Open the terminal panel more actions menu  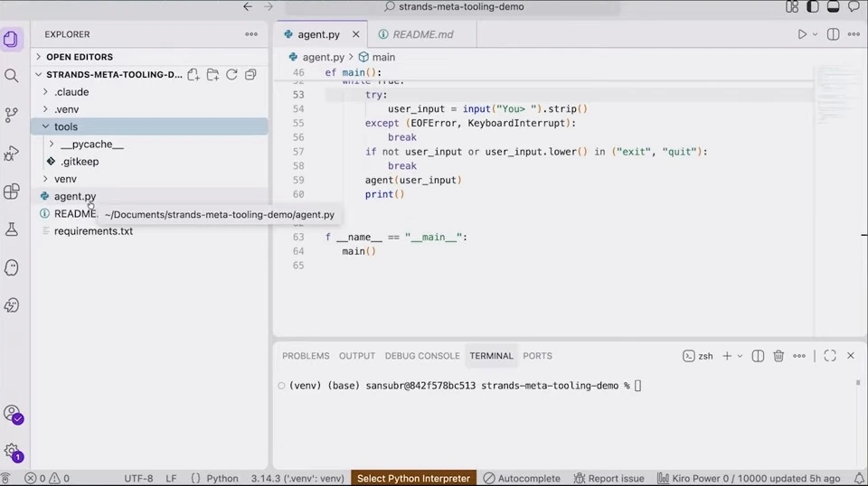[798, 356]
